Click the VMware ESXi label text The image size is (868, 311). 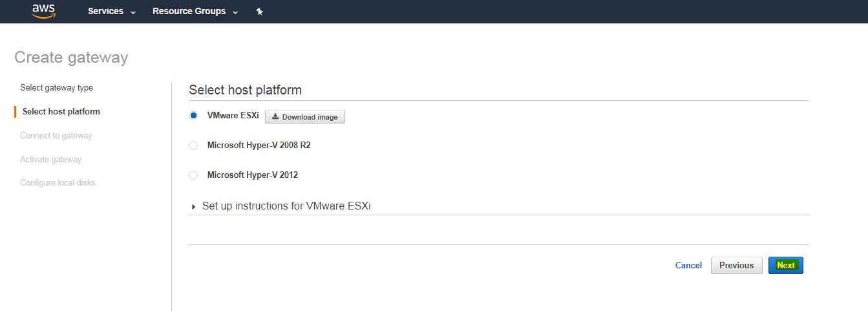[233, 116]
